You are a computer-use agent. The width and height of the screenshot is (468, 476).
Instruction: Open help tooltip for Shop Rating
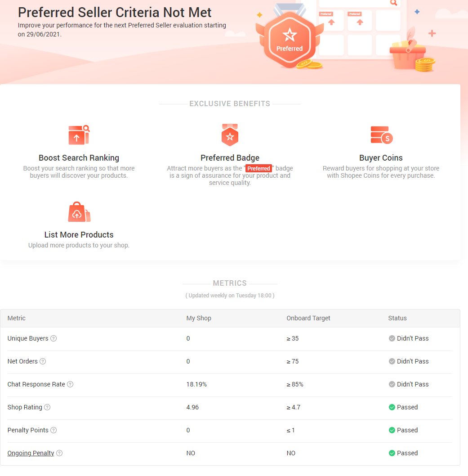click(47, 407)
